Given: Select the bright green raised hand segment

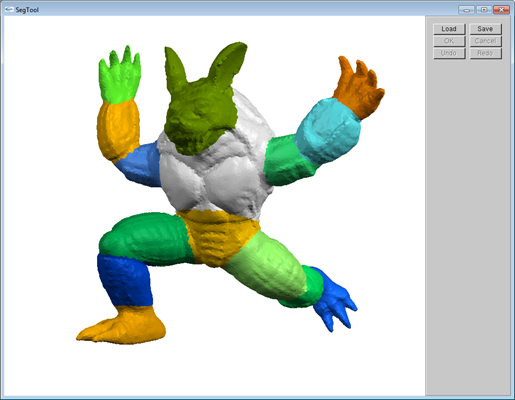Looking at the screenshot, I should [x=120, y=77].
